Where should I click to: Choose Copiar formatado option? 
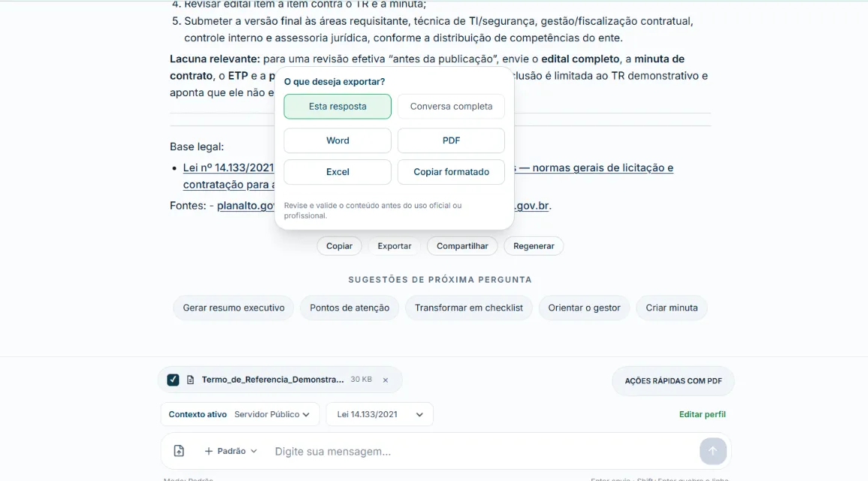click(x=451, y=172)
